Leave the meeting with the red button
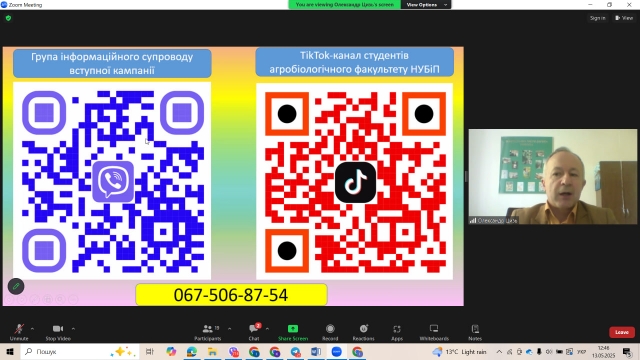 point(622,332)
